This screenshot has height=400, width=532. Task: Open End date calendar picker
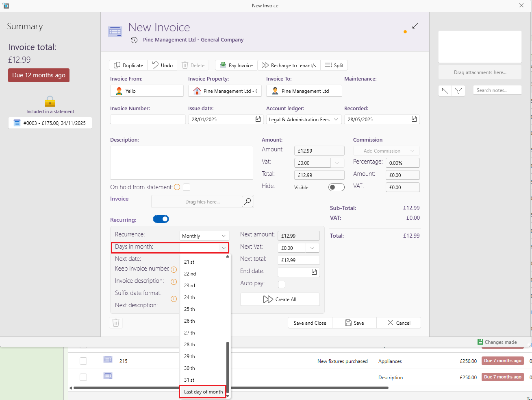(x=314, y=272)
